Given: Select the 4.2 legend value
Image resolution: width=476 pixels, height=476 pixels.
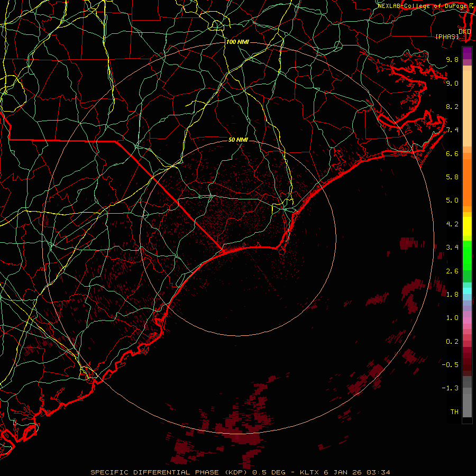Looking at the screenshot, I should [452, 224].
